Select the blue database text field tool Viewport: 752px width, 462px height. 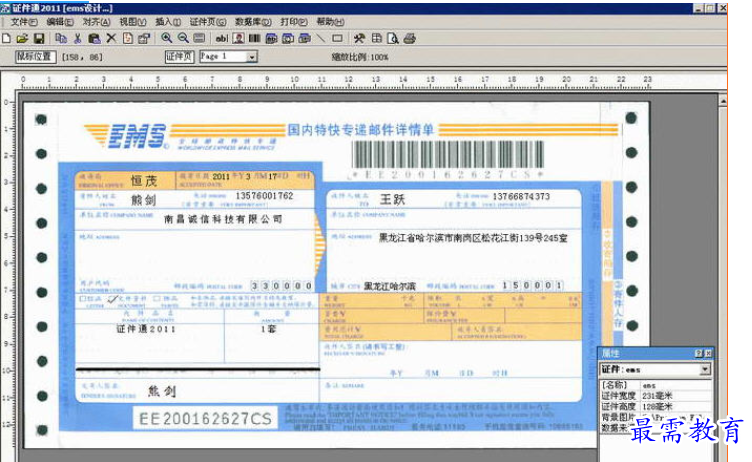271,38
